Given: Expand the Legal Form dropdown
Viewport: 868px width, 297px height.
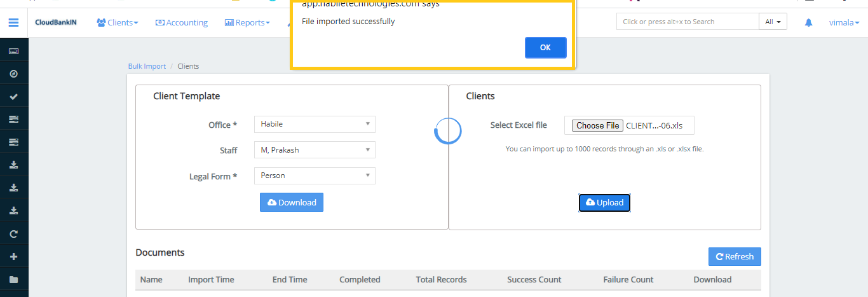Looking at the screenshot, I should [315, 176].
